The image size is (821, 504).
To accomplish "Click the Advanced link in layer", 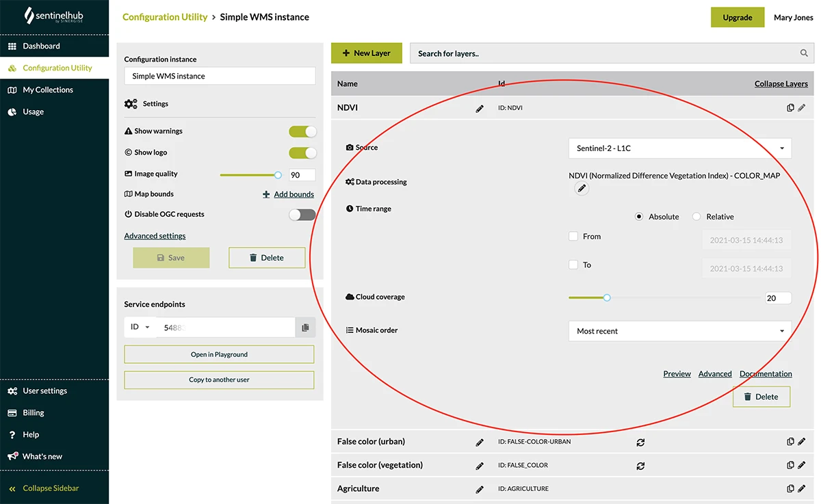I will point(715,374).
